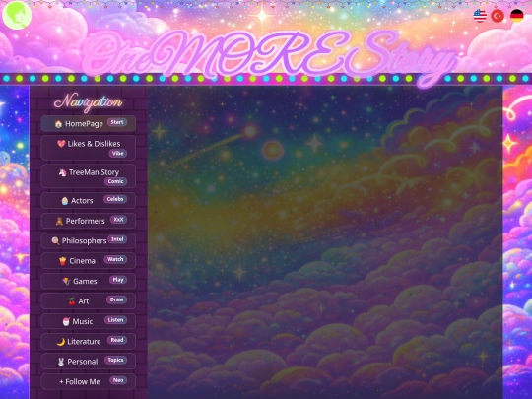The width and height of the screenshot is (532, 399).
Task: Open the Likes & Dislikes page
Action: click(89, 148)
